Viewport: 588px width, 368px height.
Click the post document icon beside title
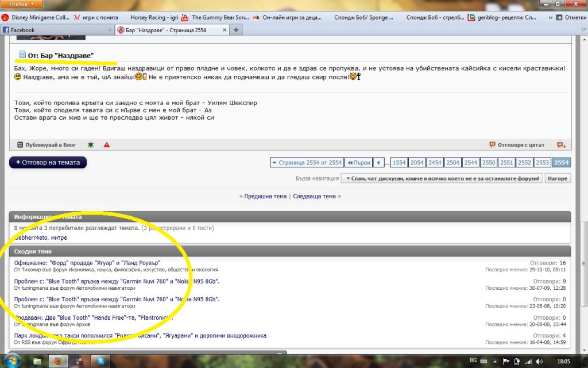(22, 55)
